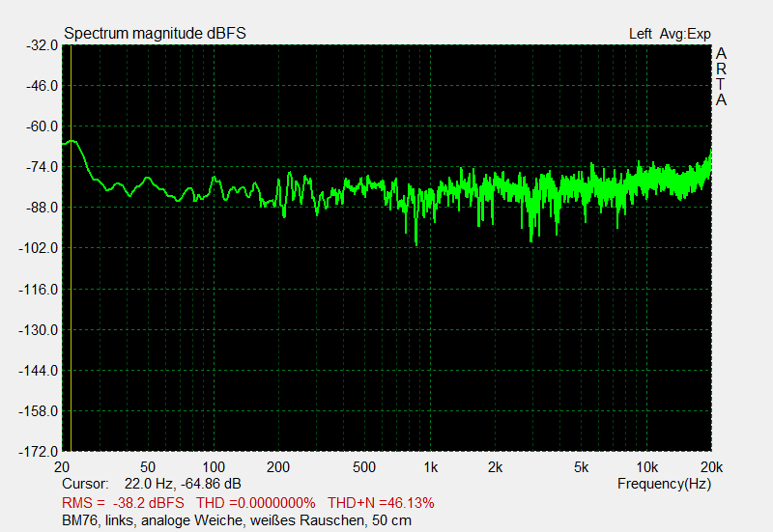Click the 'THD+N =46.13%' value

[381, 503]
